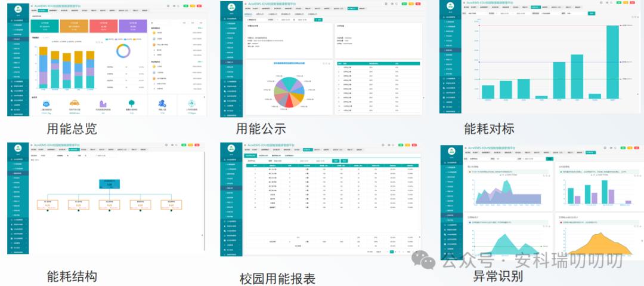The image size is (644, 286).
Task: Click the hamburger menu icon in 异常识别 screenshot
Action: [465, 147]
